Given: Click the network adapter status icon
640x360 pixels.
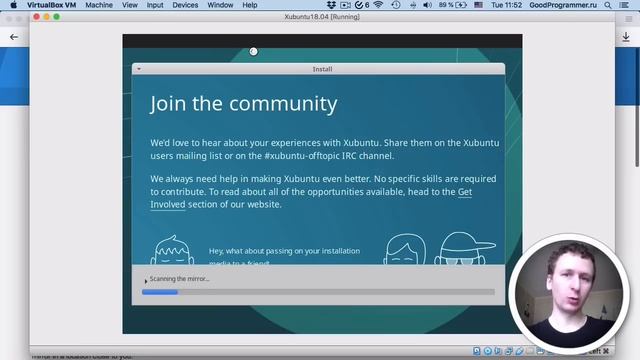Looking at the screenshot, I should click(509, 351).
